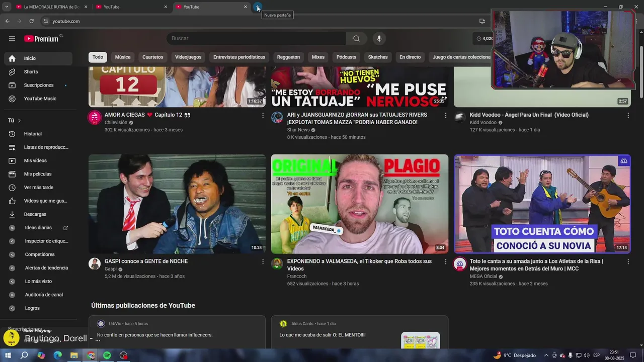Viewport: 644px width, 362px height.
Task: Open Vídeos que me gustan in the sidebar
Action: (x=38, y=201)
